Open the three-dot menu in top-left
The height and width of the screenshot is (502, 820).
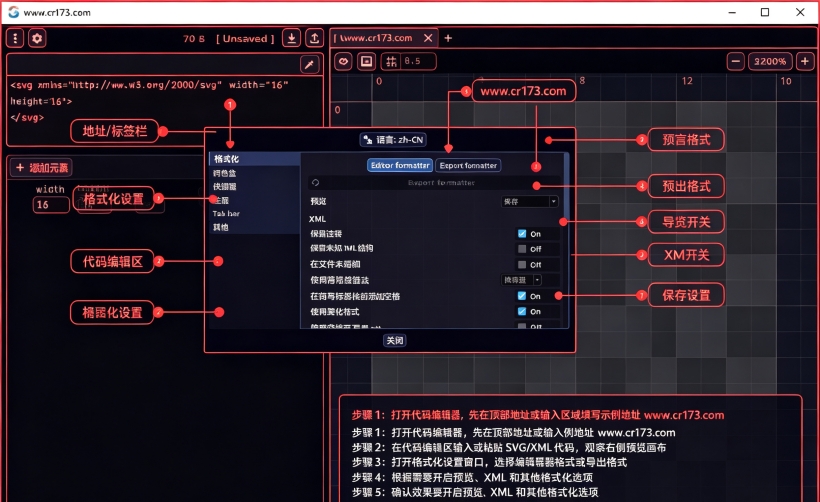15,38
